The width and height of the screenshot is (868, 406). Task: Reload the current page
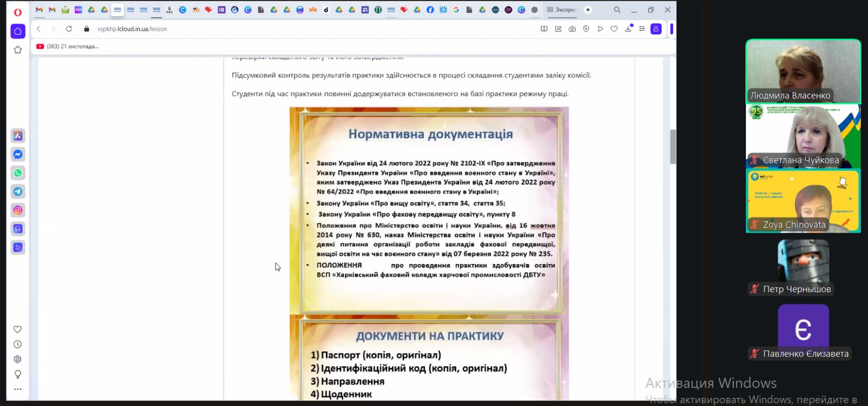point(69,29)
